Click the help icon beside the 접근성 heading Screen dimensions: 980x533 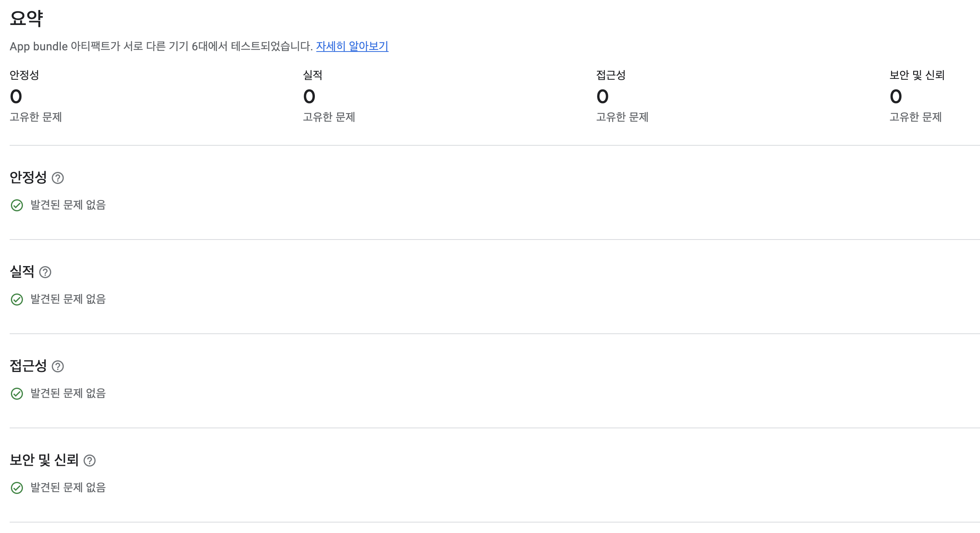pyautogui.click(x=58, y=366)
